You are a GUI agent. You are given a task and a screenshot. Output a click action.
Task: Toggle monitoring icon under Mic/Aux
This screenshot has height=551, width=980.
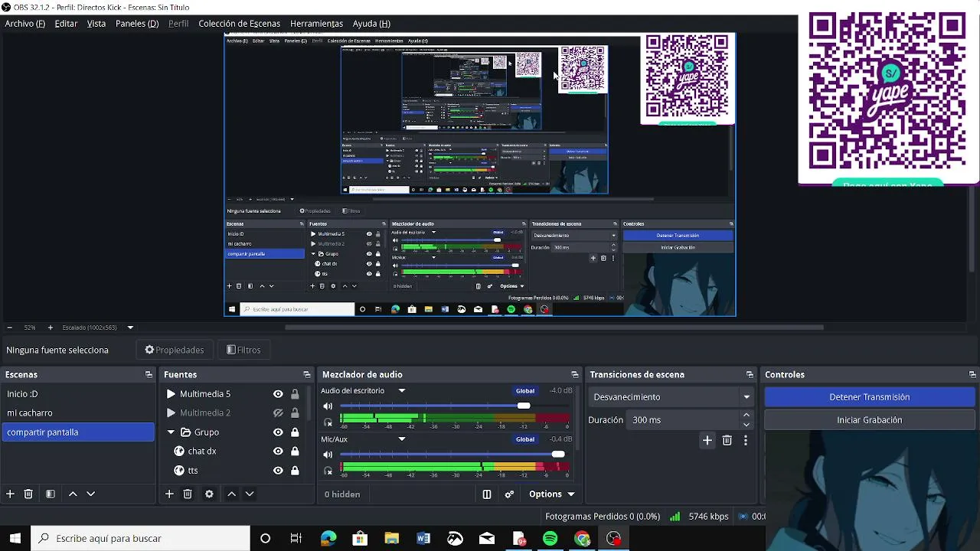(x=328, y=470)
